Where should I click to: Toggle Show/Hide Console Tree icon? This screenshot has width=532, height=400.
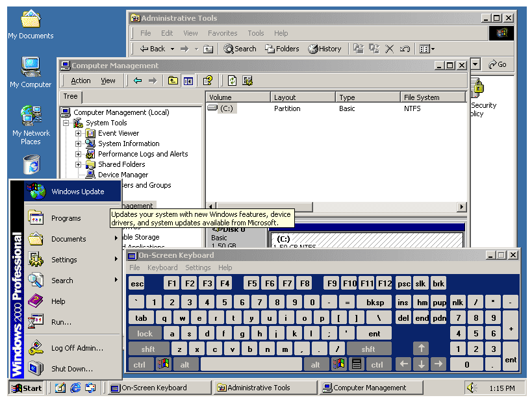[188, 81]
